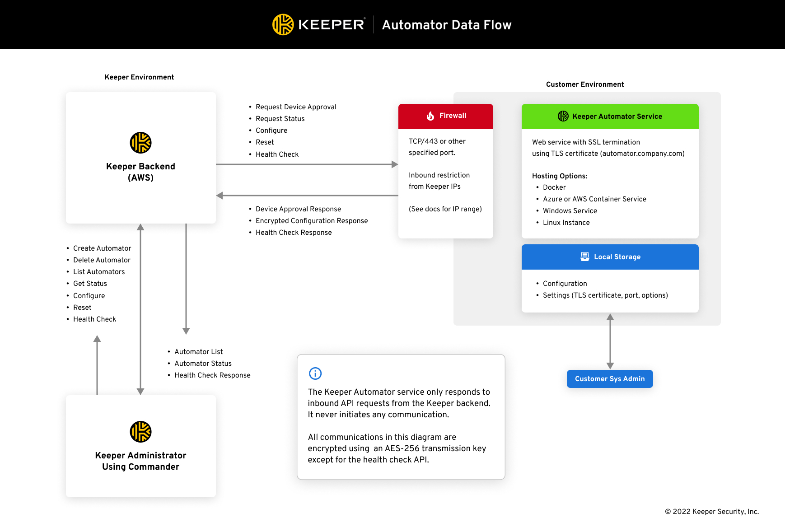Click the Encrypted Configuration Response item

tap(312, 221)
